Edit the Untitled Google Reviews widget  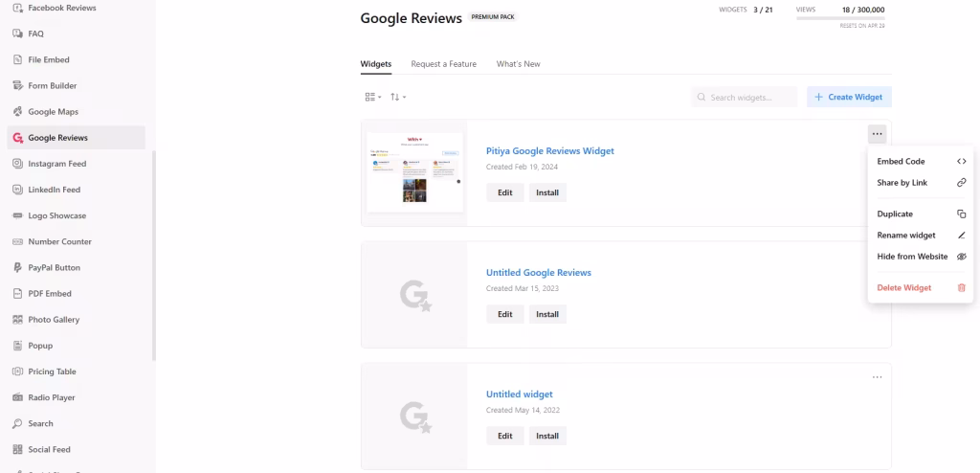(505, 314)
